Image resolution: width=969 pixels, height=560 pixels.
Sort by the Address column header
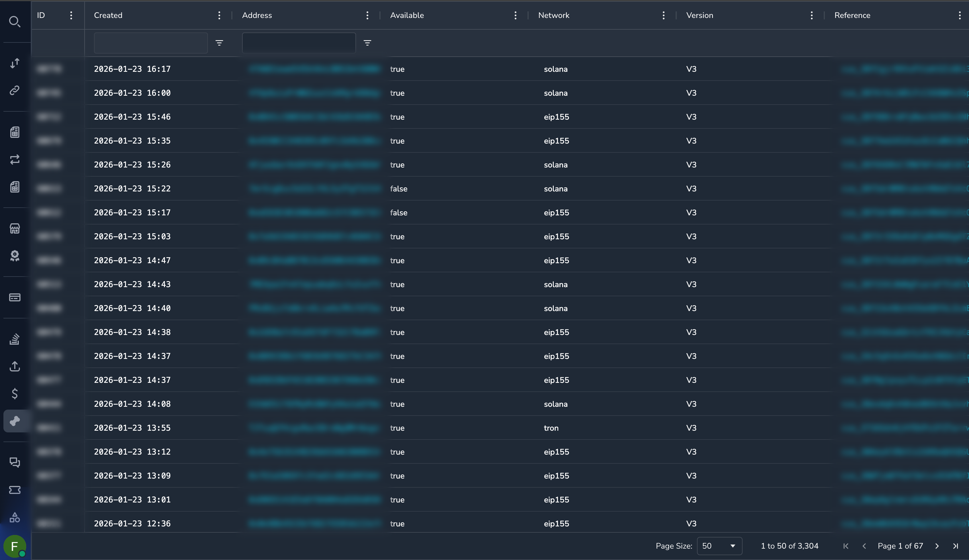[257, 15]
